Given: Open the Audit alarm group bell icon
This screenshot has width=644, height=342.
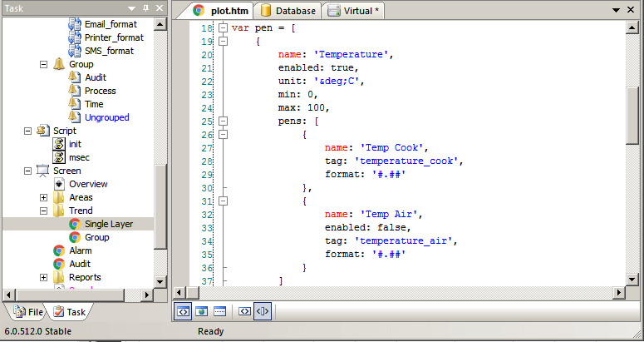Looking at the screenshot, I should pyautogui.click(x=74, y=77).
